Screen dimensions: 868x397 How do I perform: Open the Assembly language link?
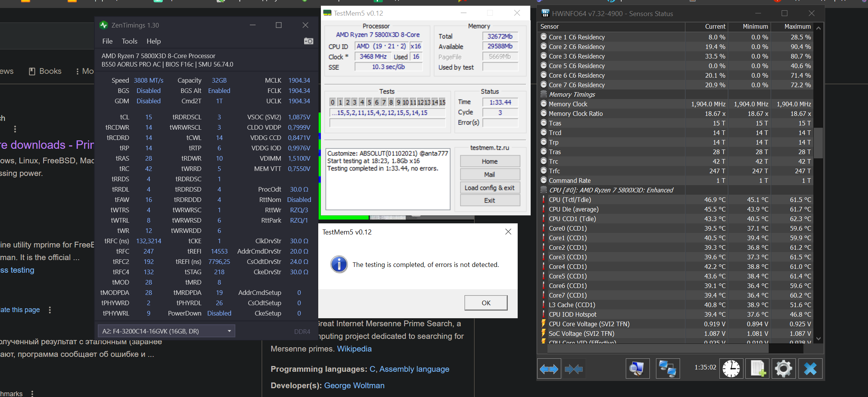[x=414, y=369]
